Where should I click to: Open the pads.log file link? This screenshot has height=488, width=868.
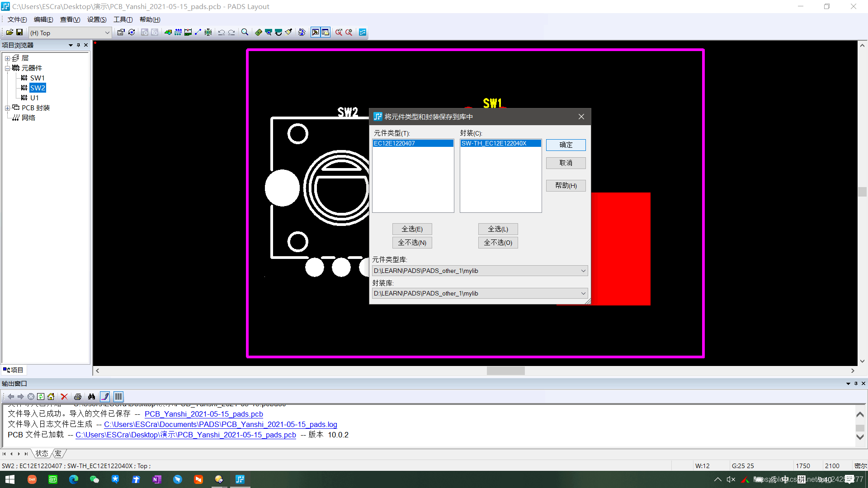221,424
